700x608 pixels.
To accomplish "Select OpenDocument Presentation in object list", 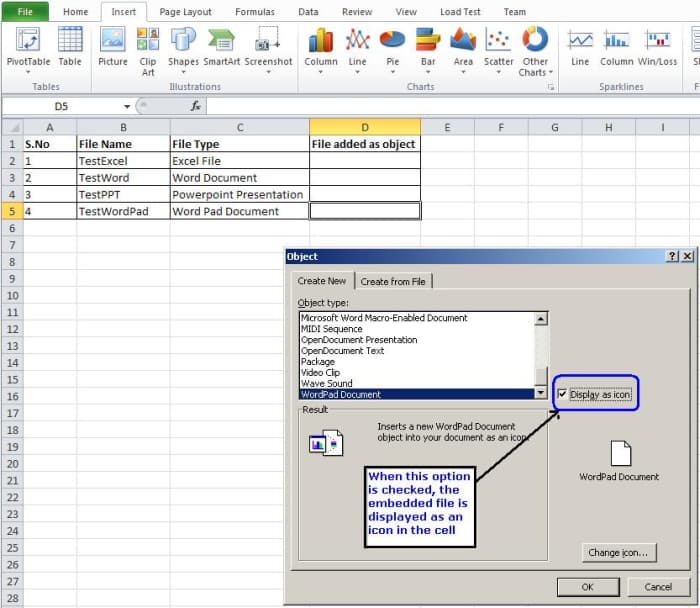I will 359,340.
